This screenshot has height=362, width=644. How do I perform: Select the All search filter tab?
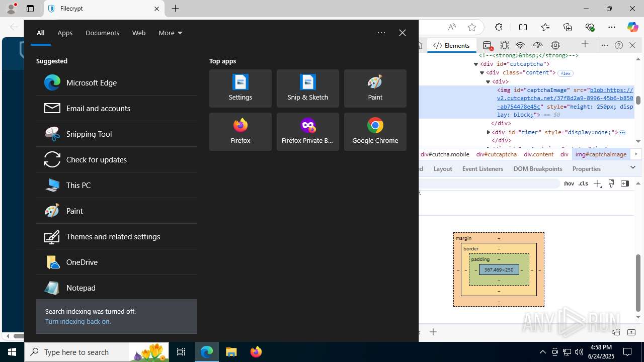41,33
